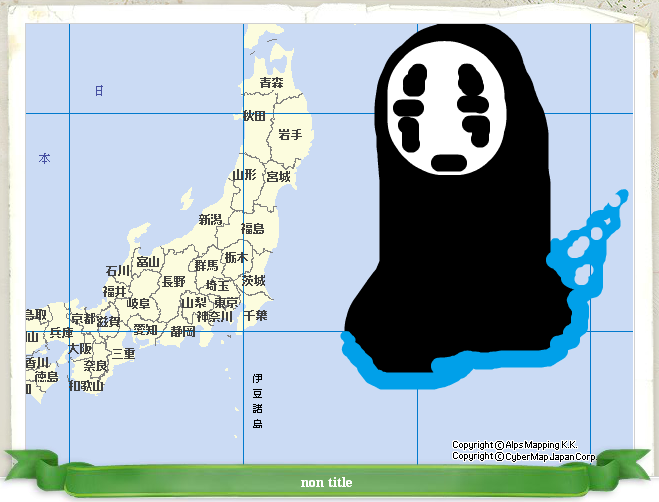The image size is (659, 502).
Task: Click the 長野 prefecture label
Action: tap(174, 282)
